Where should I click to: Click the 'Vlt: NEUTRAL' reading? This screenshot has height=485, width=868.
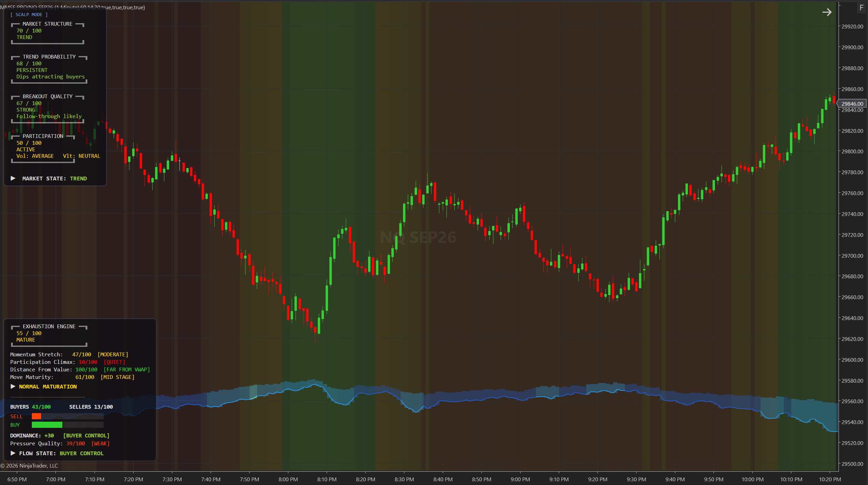click(82, 156)
